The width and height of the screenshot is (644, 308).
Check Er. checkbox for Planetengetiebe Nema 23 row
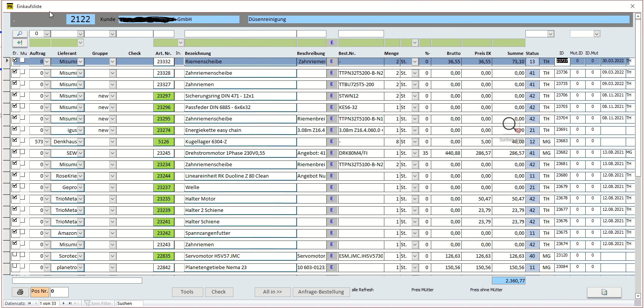click(15, 266)
